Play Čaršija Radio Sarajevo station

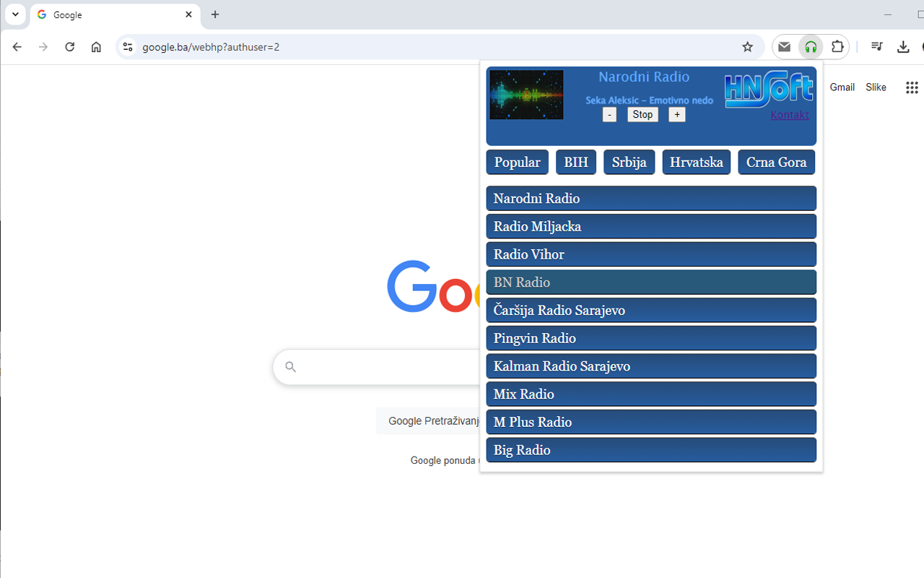[x=651, y=310]
